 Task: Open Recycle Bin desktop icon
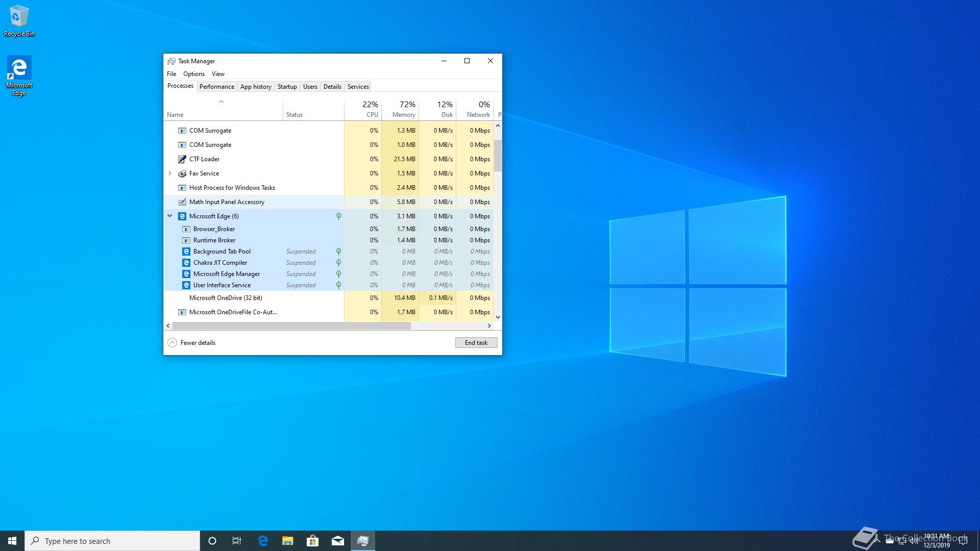[x=19, y=21]
